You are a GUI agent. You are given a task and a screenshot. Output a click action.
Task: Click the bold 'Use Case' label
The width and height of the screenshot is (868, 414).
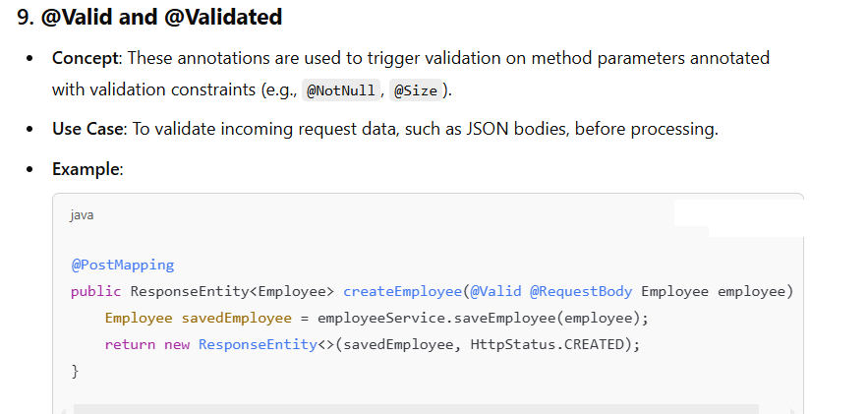(87, 129)
